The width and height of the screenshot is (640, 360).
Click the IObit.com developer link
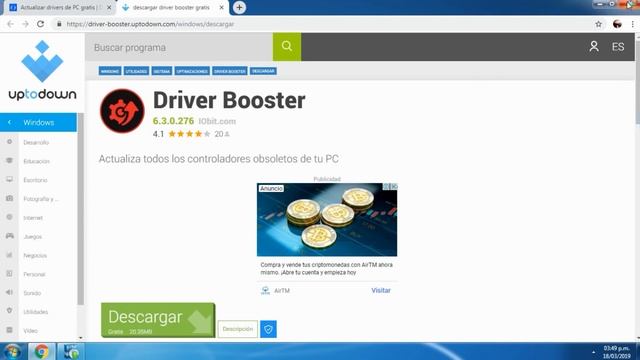[217, 121]
